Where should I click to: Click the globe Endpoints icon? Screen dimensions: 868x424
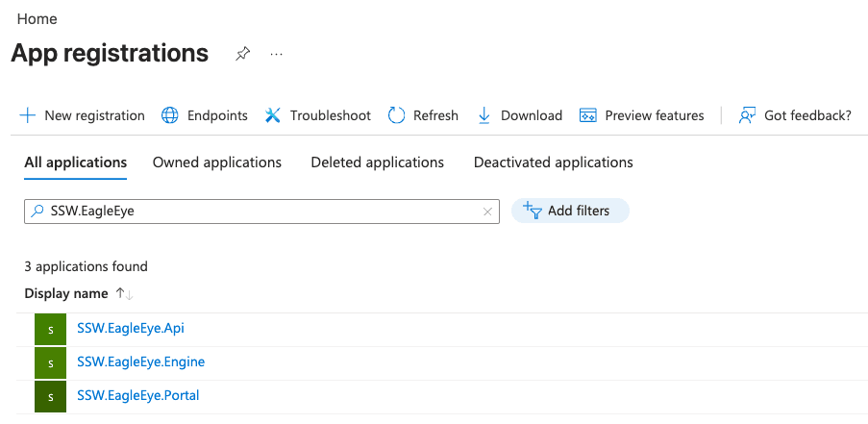170,115
